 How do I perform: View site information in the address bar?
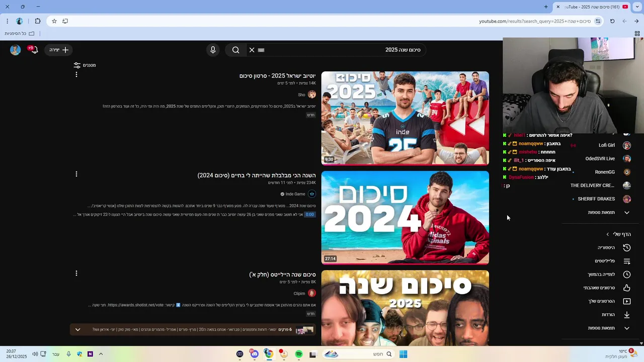(598, 21)
